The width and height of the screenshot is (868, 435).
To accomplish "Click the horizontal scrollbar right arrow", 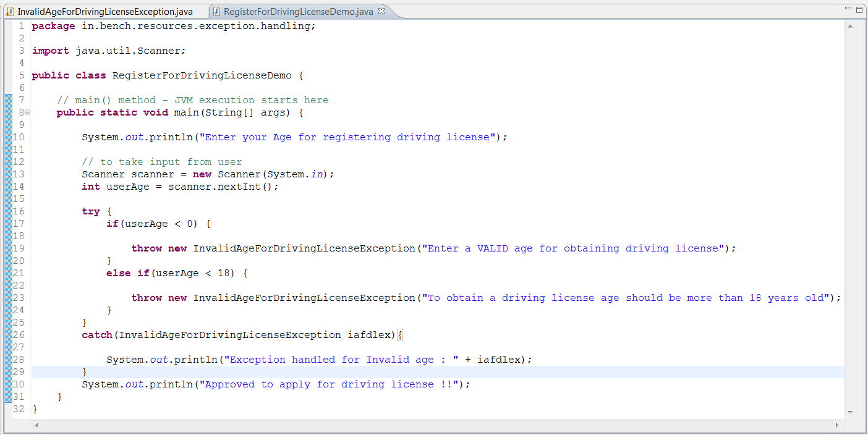I will (x=838, y=425).
